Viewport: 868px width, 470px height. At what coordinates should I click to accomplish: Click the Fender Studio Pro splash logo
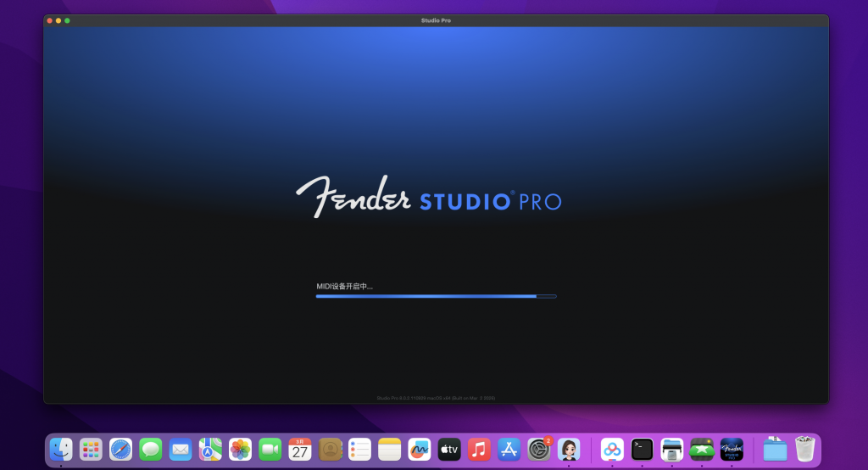tap(428, 199)
